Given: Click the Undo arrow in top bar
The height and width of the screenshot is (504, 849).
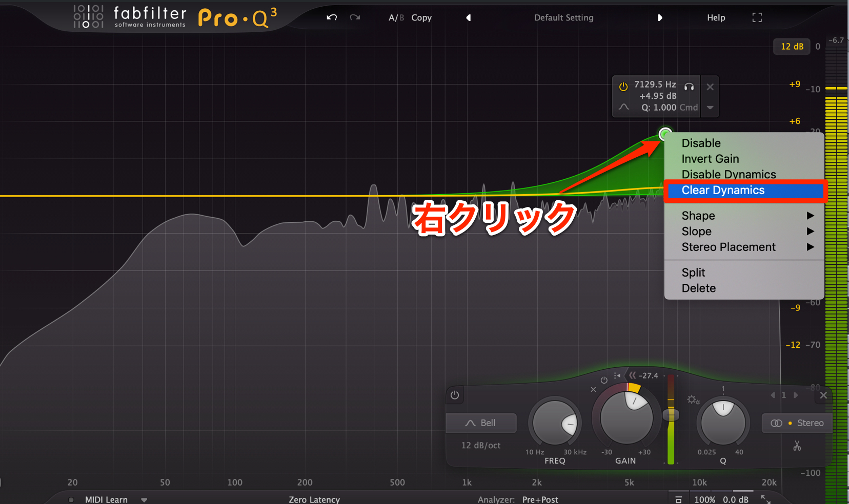Looking at the screenshot, I should [332, 17].
